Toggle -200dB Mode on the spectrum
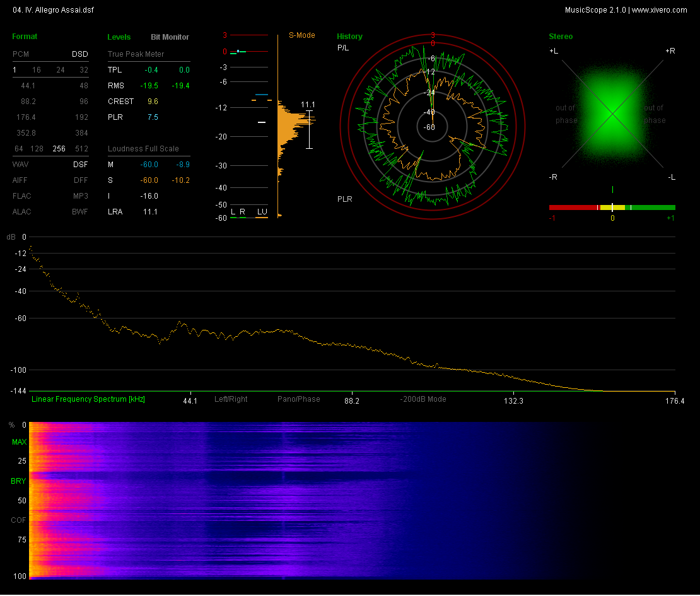Screen dimensions: 700x596 423,399
